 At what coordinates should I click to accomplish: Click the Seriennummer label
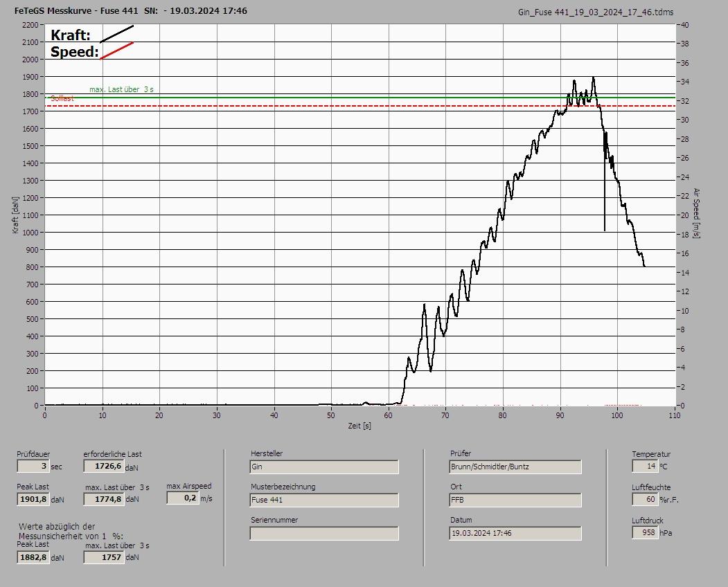pyautogui.click(x=274, y=520)
